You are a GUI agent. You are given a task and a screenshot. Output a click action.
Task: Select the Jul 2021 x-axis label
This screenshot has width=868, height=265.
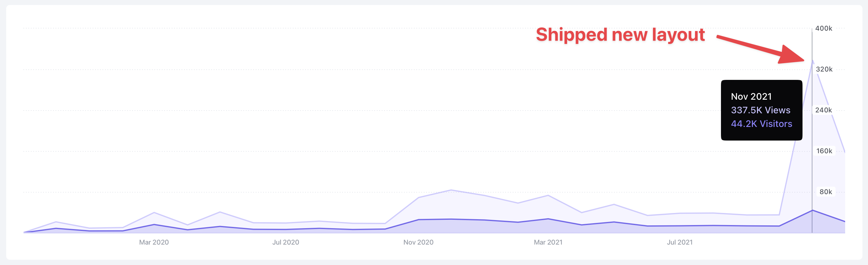click(x=680, y=242)
